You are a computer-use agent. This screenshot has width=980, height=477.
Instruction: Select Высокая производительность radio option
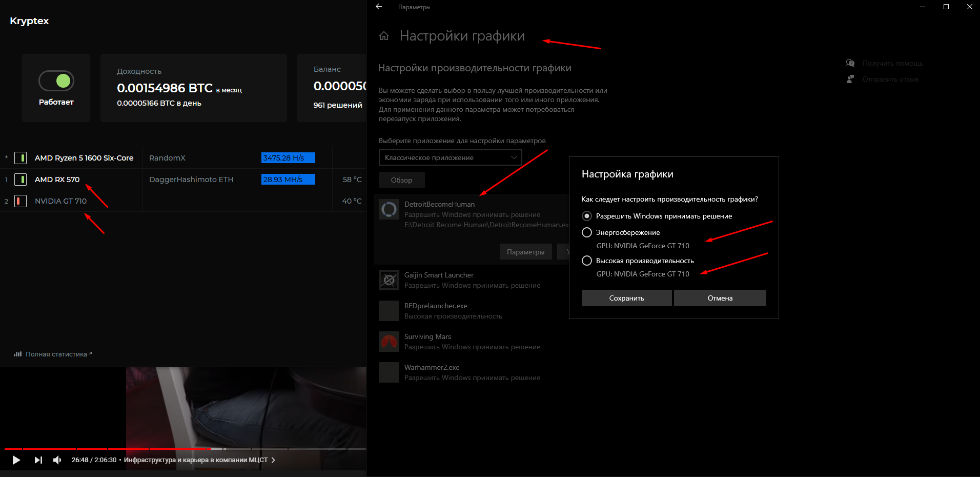587,261
